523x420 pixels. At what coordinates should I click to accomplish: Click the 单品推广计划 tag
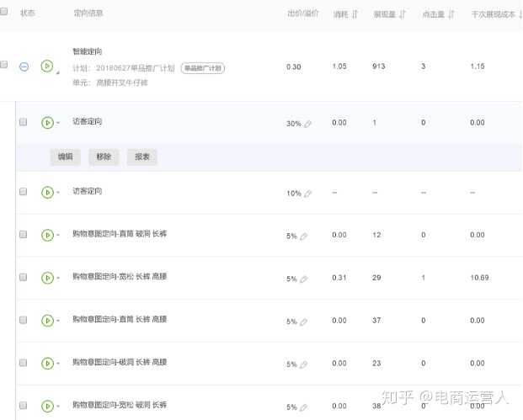(203, 68)
